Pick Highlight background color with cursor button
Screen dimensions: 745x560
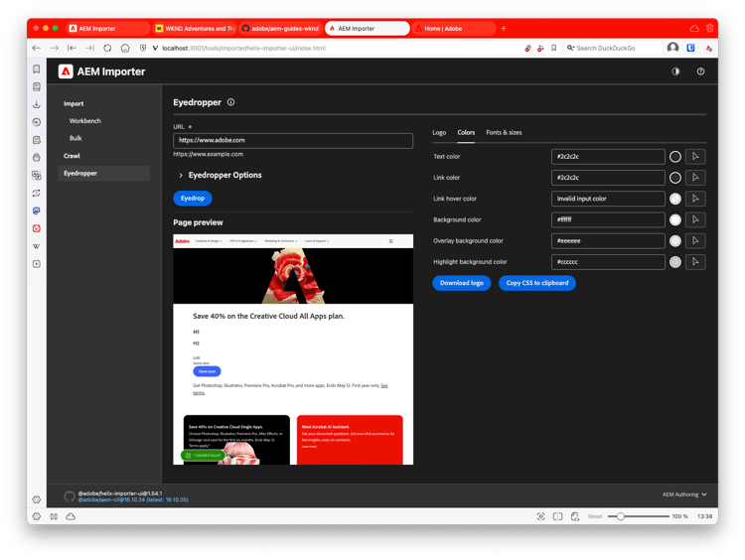coord(695,262)
